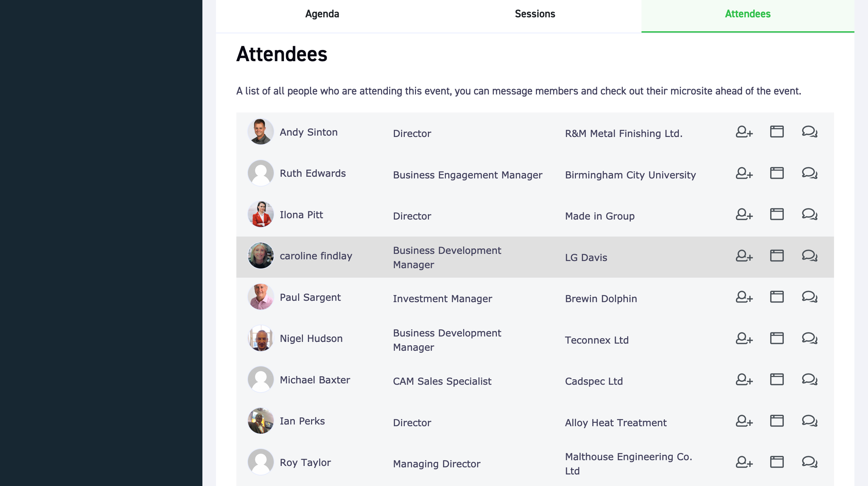Open caroline findlay's microsite icon
This screenshot has height=486, width=868.
777,256
